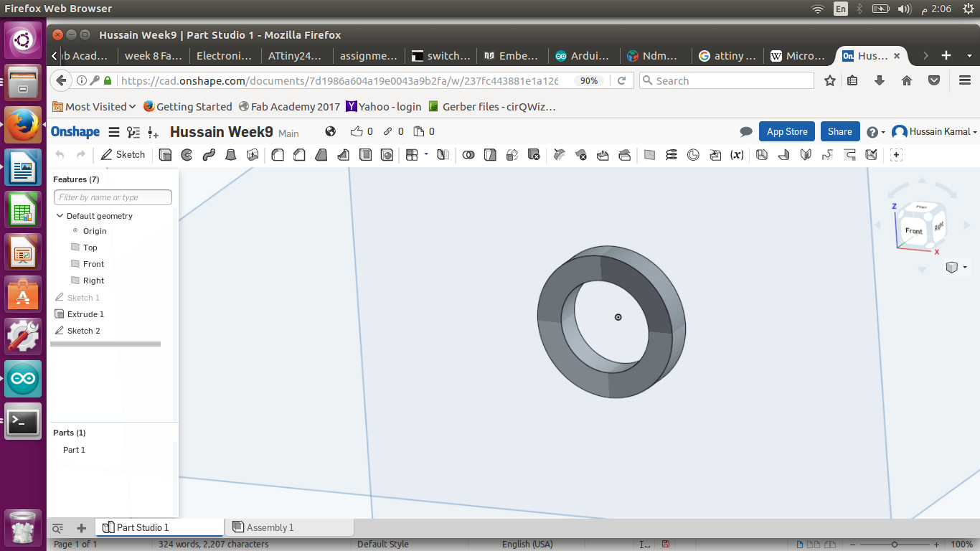Click the Firefox Search field
980x551 pixels.
[726, 80]
